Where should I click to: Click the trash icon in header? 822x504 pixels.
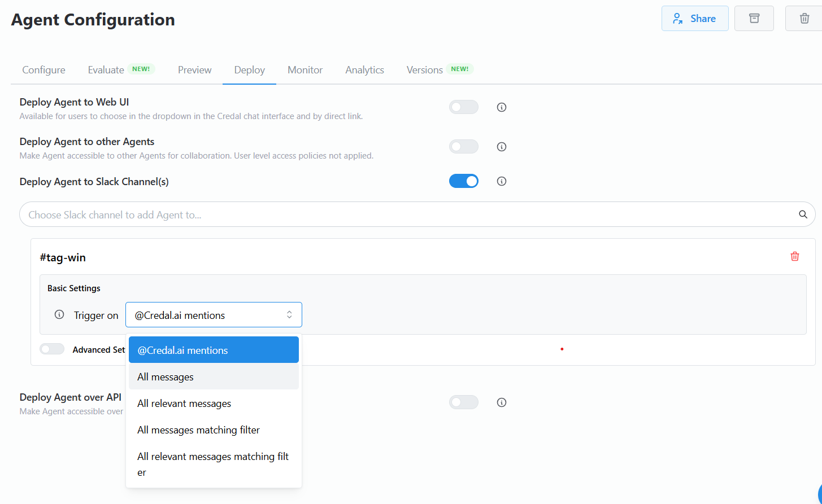[804, 19]
